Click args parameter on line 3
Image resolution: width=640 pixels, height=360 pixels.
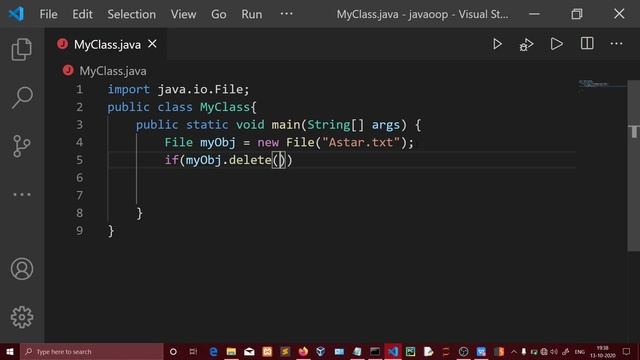[x=385, y=125]
